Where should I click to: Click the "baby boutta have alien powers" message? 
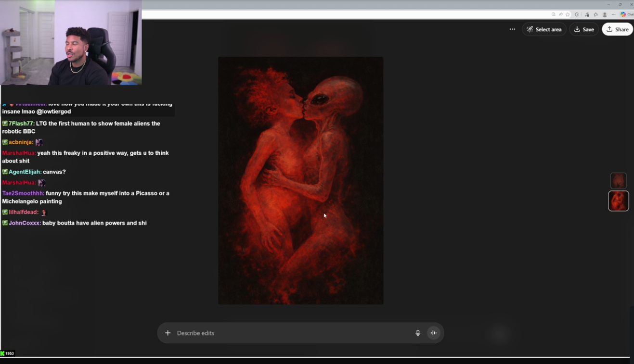coord(94,223)
